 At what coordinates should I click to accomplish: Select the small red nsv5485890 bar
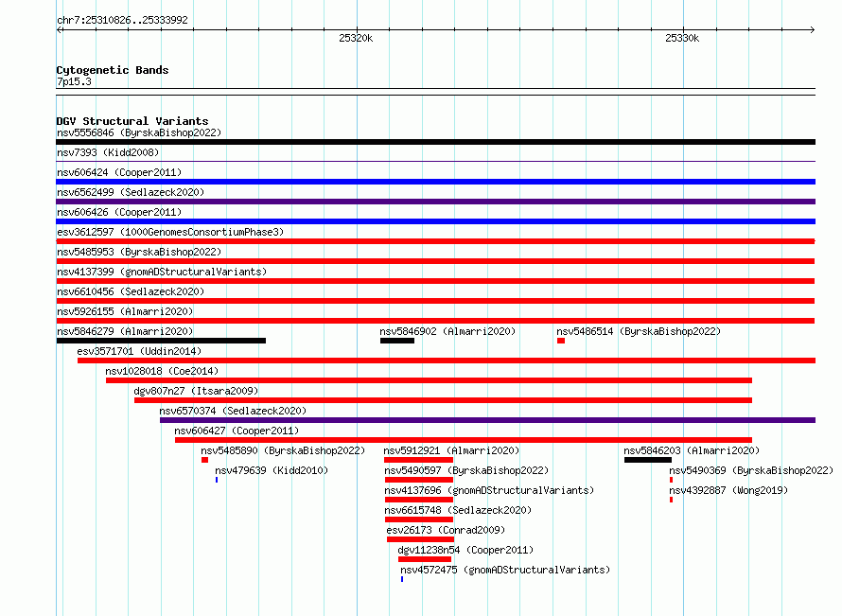tap(204, 460)
